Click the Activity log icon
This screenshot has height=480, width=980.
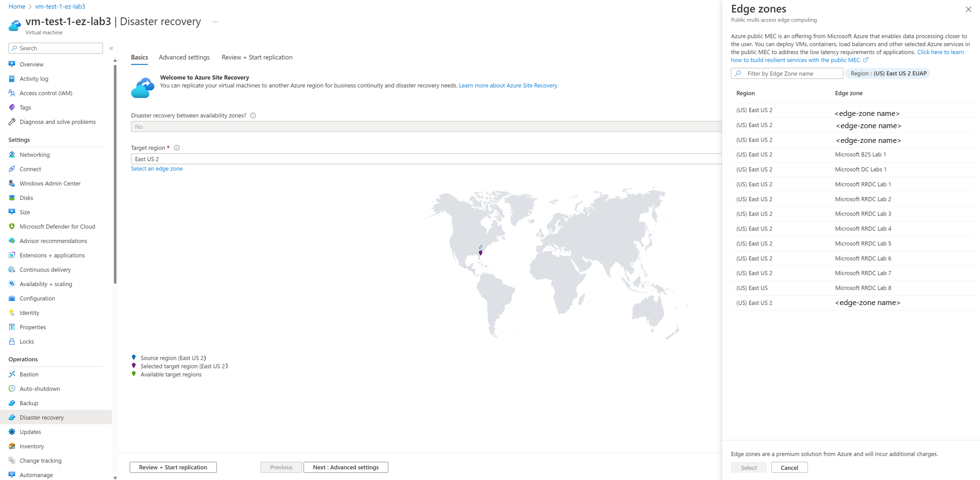point(12,79)
